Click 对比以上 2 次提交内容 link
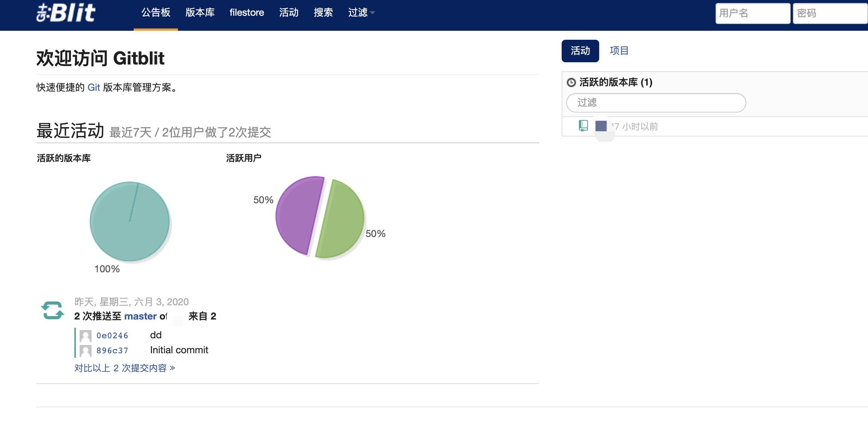The width and height of the screenshot is (868, 426). 125,368
